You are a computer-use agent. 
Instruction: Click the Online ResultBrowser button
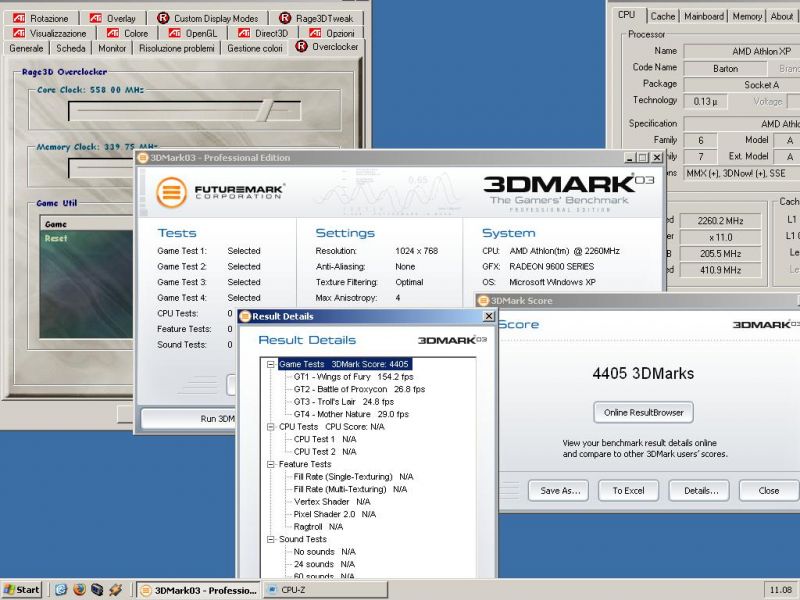pyautogui.click(x=643, y=413)
